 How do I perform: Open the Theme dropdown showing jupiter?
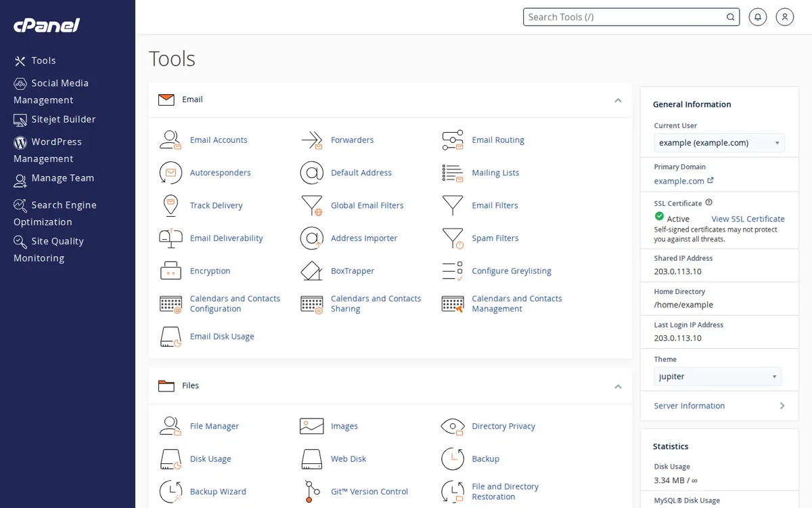click(718, 377)
